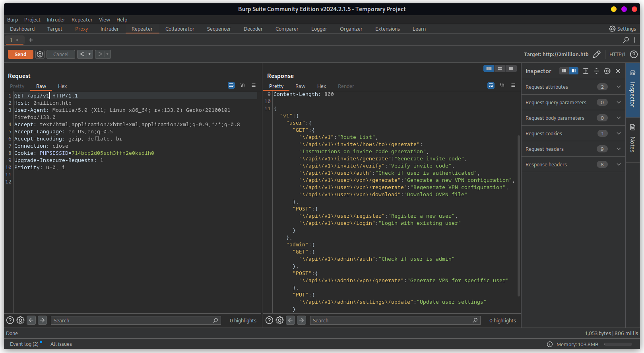Open request search settings gear
This screenshot has width=644, height=353.
20,320
